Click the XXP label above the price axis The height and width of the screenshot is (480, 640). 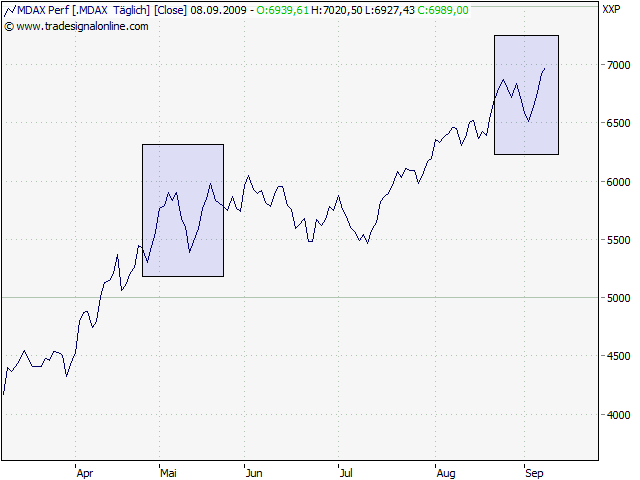click(x=611, y=9)
